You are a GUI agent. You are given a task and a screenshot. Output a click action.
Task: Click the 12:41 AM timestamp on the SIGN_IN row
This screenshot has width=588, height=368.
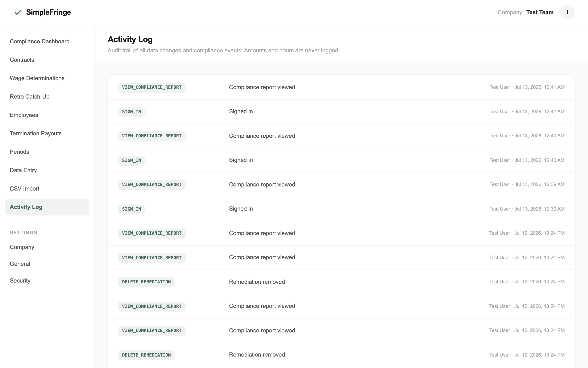click(x=527, y=111)
